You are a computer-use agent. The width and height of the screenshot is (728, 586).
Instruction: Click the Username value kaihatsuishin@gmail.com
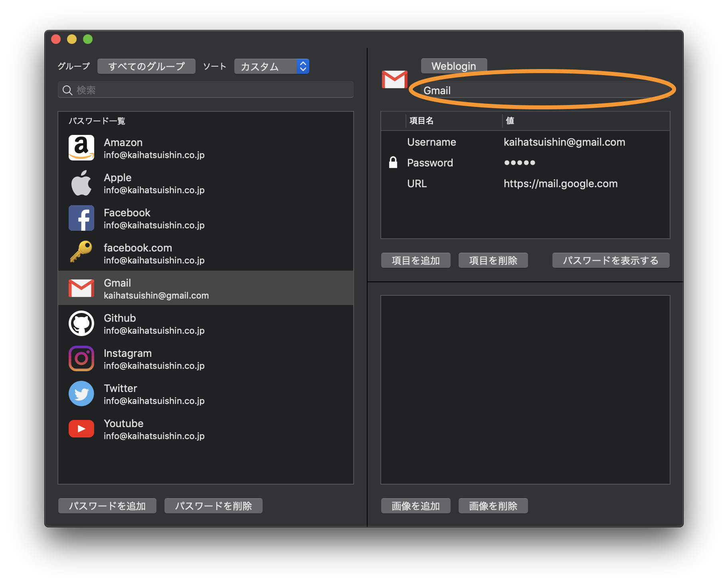pos(564,142)
